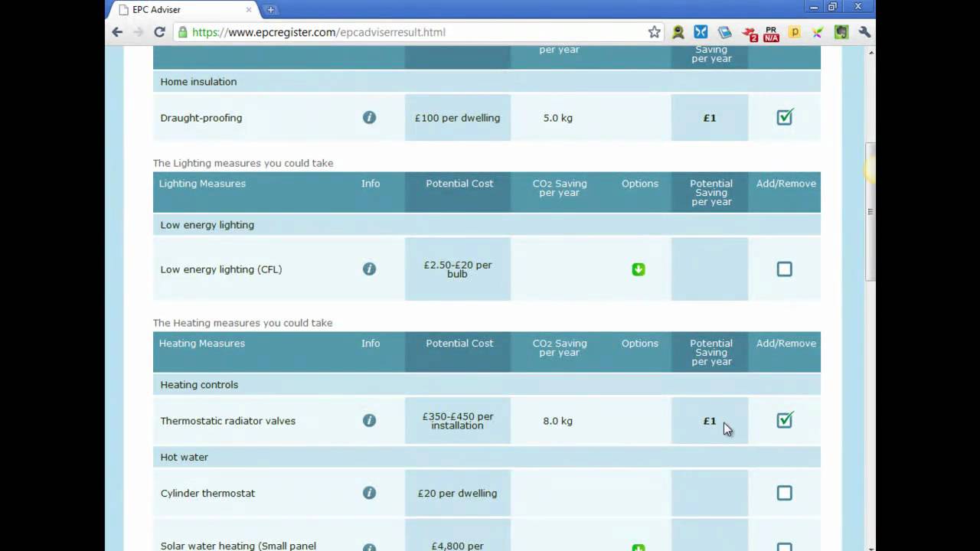
Task: Click the '£100 per dwelling' cost cell
Action: (458, 118)
